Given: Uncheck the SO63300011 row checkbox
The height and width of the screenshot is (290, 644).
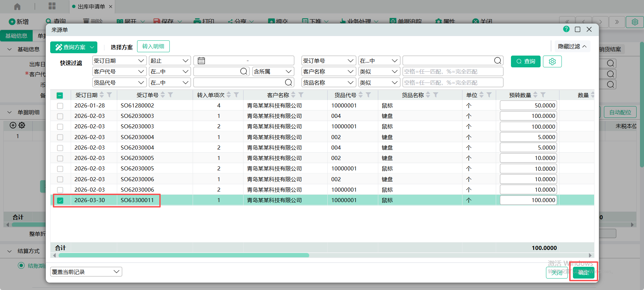Looking at the screenshot, I should [x=60, y=200].
